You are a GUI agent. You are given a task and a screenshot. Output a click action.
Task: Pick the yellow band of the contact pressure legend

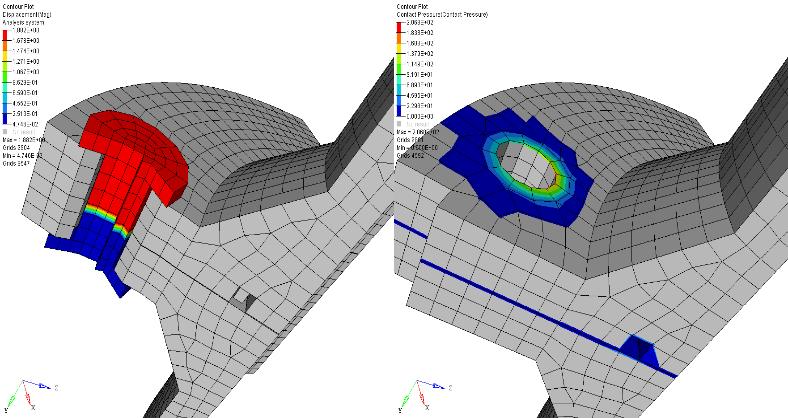click(399, 48)
